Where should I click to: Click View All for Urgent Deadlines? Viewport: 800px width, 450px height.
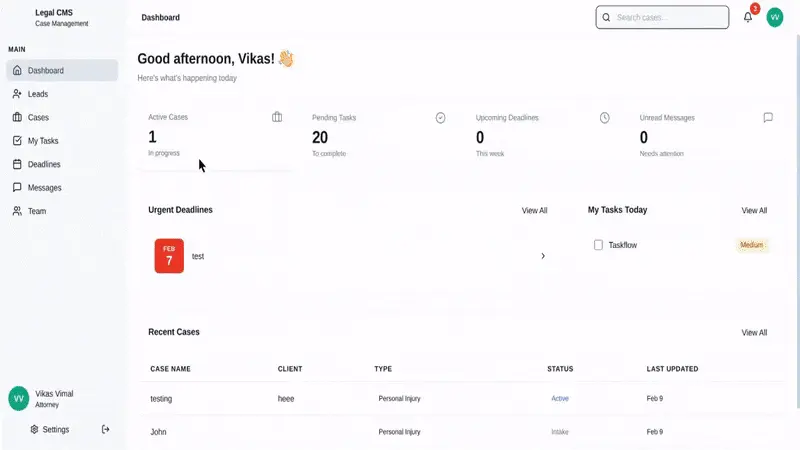tap(534, 211)
